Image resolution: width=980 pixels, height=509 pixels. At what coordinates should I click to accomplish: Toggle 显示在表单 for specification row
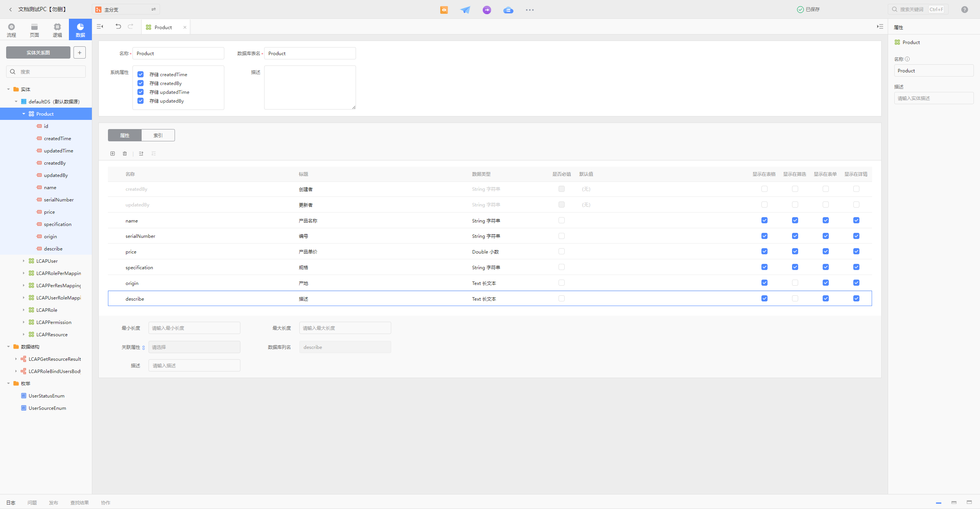(x=826, y=267)
